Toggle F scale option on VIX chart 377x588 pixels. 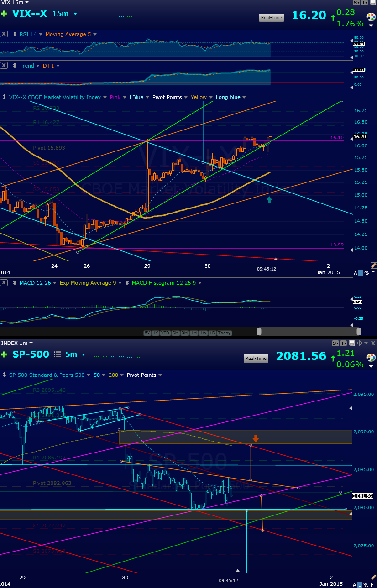(x=373, y=273)
